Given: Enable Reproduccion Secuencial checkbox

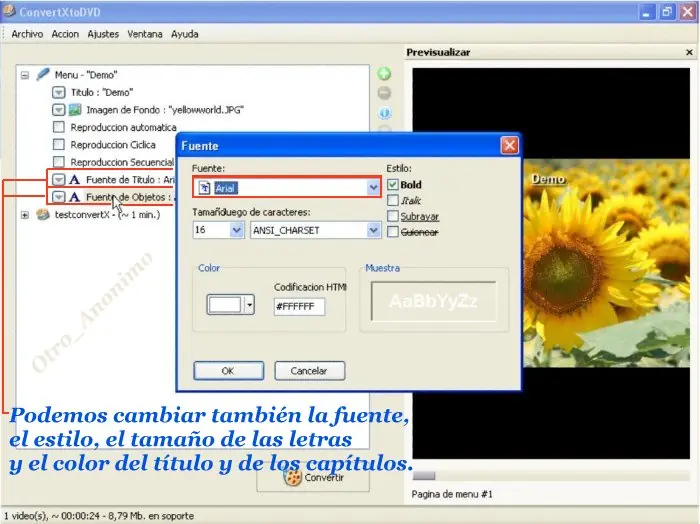Looking at the screenshot, I should click(x=58, y=162).
